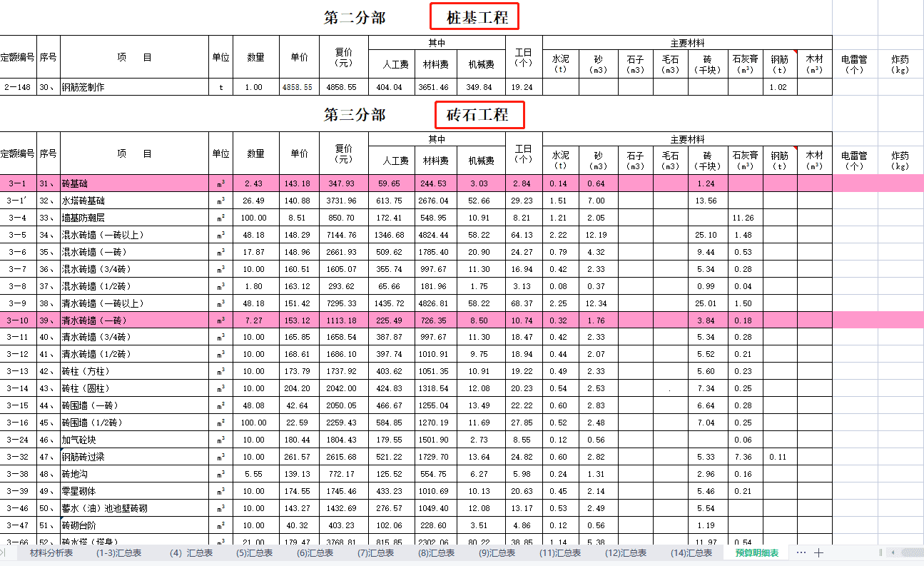Click the 混水砖墙（1/2砖） cell

click(x=133, y=286)
